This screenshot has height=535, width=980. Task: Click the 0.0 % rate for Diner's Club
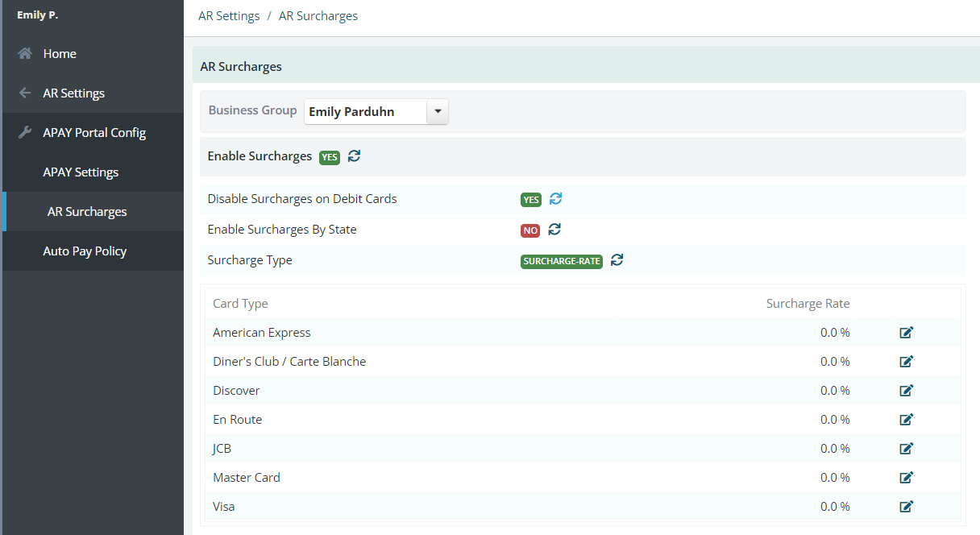point(835,362)
